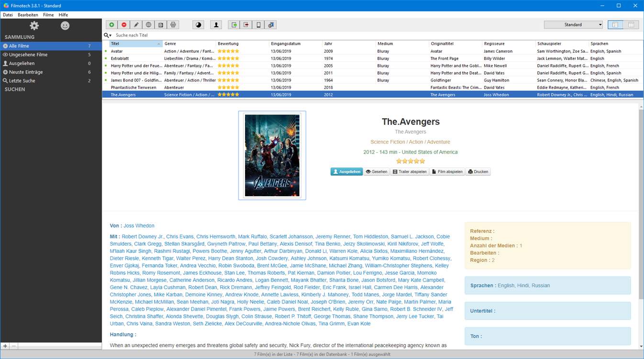Click the calendar-style toolbar icon beside the globe
Image resolution: width=644 pixels, height=359 pixels.
[161, 25]
